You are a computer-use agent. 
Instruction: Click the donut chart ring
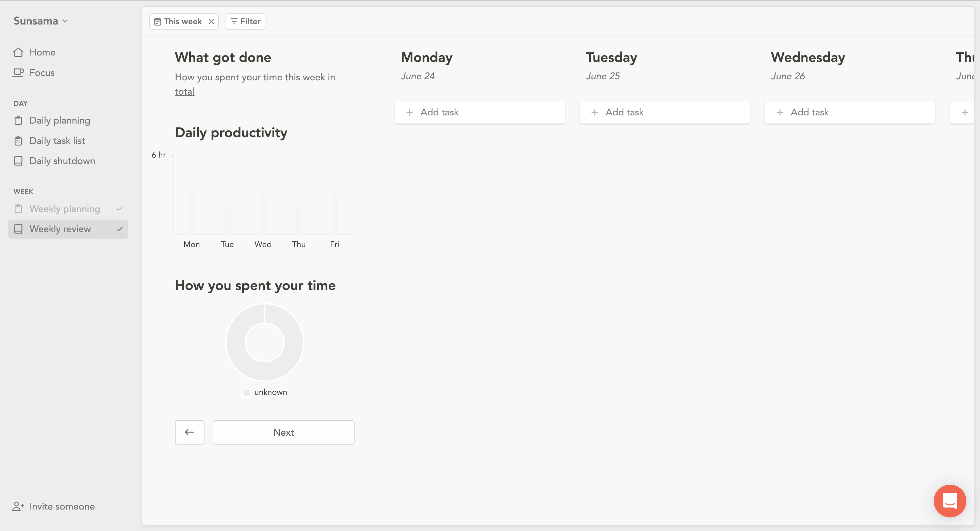[x=235, y=342]
